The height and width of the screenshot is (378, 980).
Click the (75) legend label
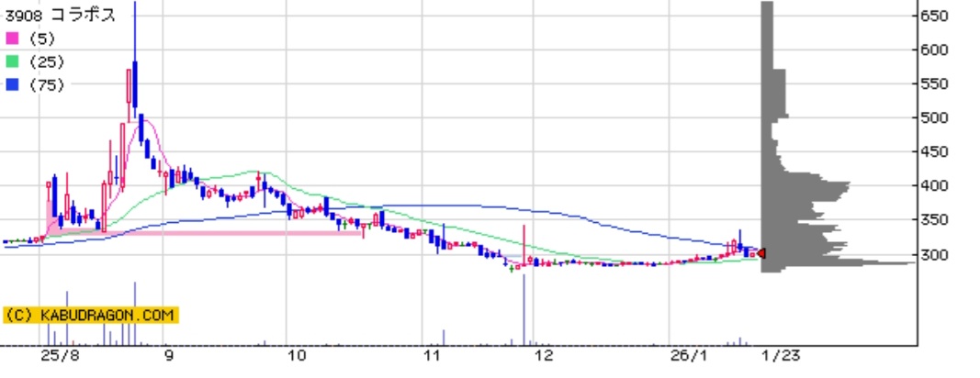(46, 84)
